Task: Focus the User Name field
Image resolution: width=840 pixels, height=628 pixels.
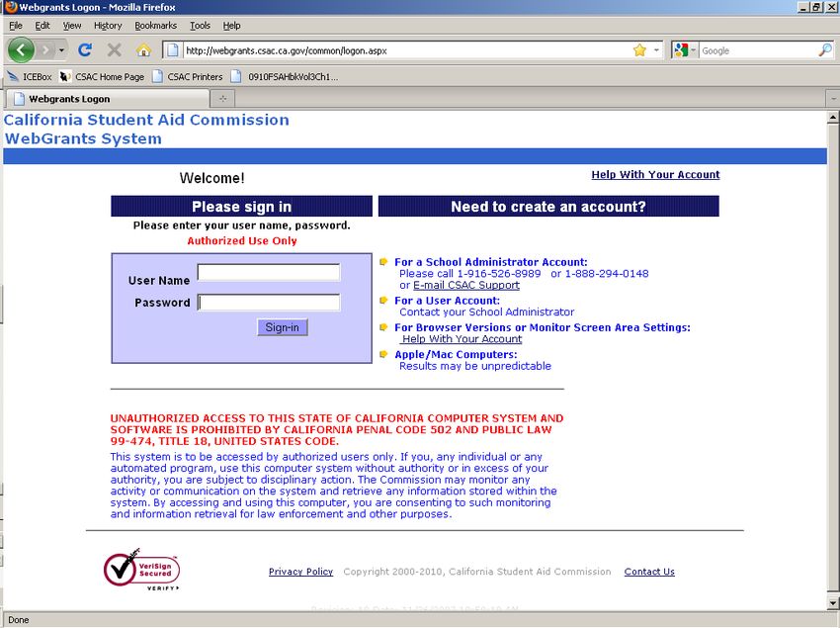Action: (269, 272)
